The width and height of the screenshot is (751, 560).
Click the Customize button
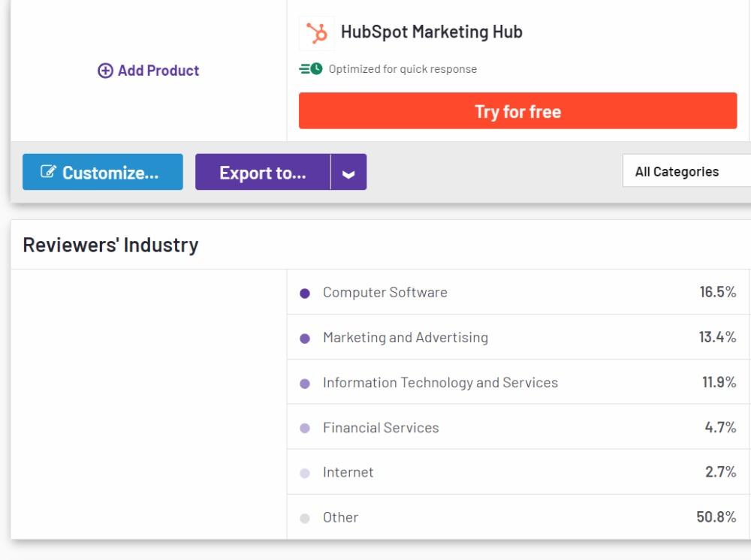pos(102,172)
